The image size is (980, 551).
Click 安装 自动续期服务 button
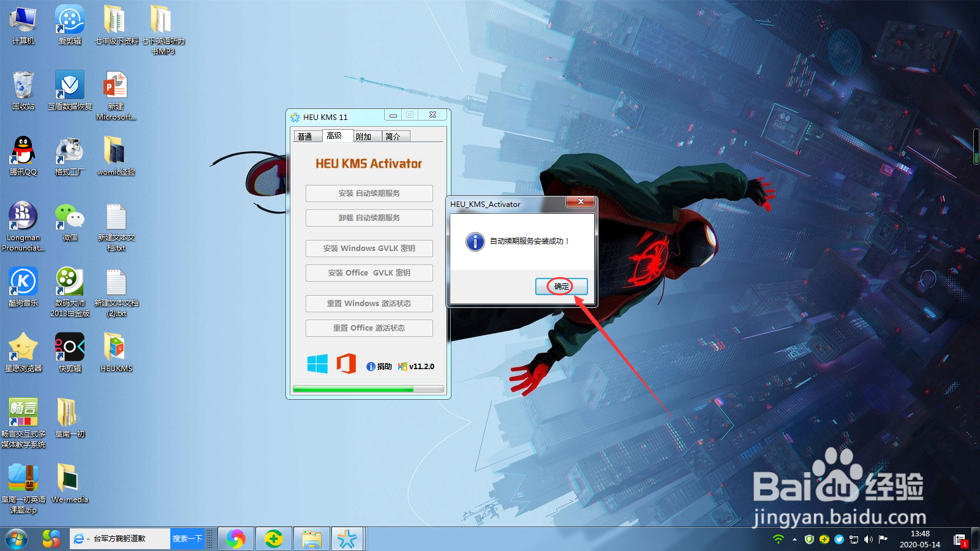click(369, 193)
